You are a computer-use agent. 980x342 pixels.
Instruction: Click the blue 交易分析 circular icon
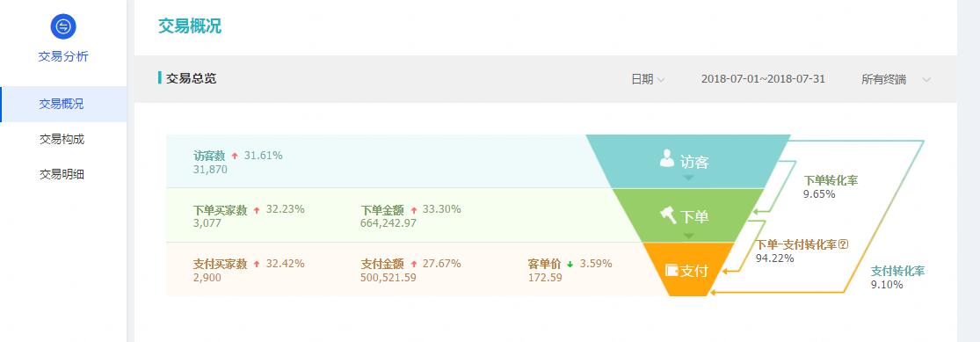63,26
